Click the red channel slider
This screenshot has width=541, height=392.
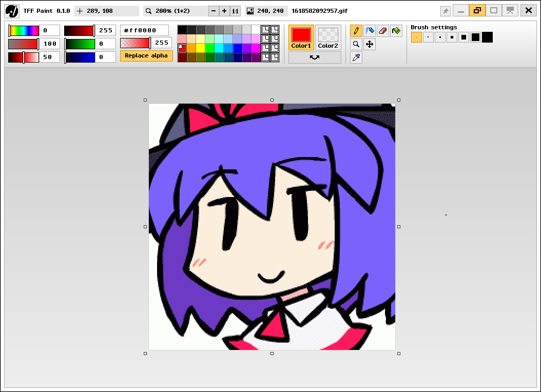tap(80, 31)
